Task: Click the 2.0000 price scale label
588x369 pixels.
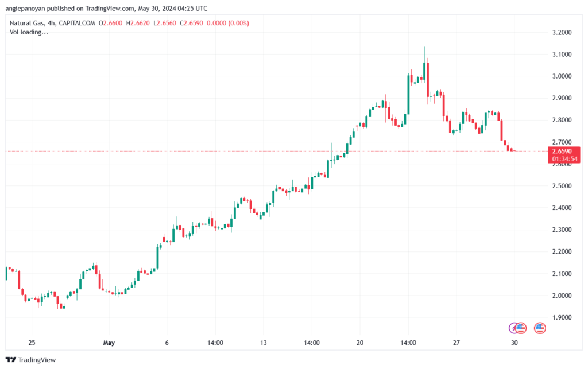Action: (x=562, y=296)
